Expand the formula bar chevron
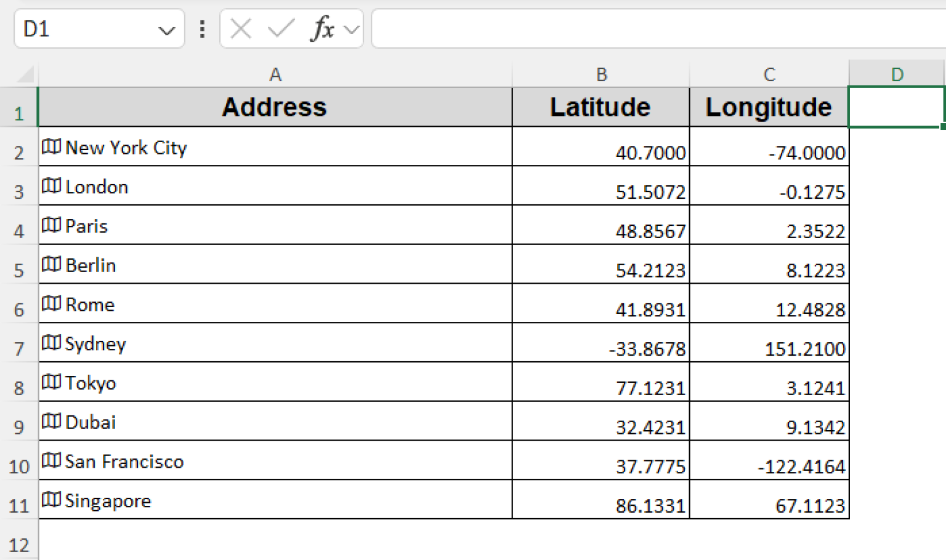This screenshot has height=560, width=946. pos(350,28)
